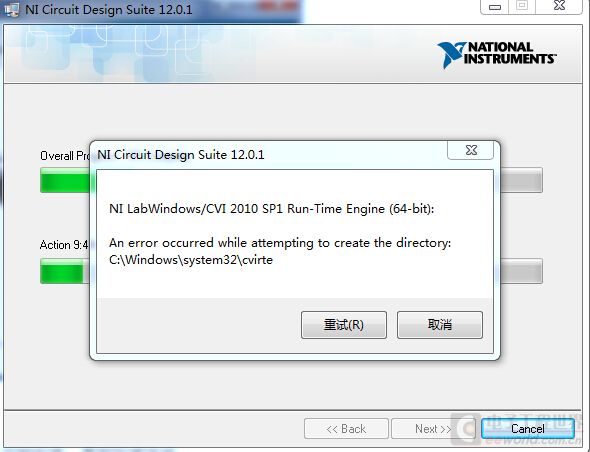Click the error dialog title text

pyautogui.click(x=181, y=155)
